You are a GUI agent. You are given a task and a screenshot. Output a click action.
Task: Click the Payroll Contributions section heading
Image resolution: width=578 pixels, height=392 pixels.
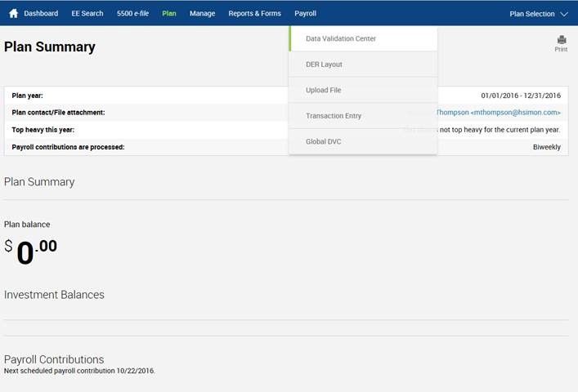(x=54, y=359)
